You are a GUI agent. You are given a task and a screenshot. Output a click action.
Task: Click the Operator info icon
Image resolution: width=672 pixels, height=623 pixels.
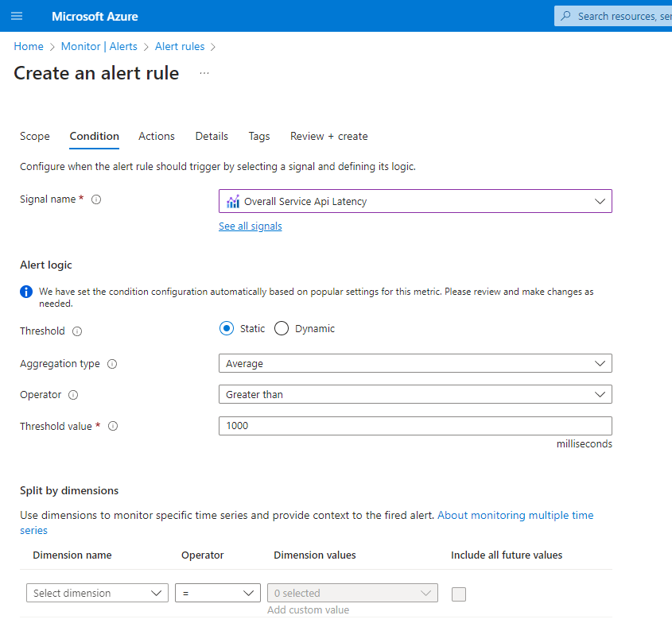(75, 395)
